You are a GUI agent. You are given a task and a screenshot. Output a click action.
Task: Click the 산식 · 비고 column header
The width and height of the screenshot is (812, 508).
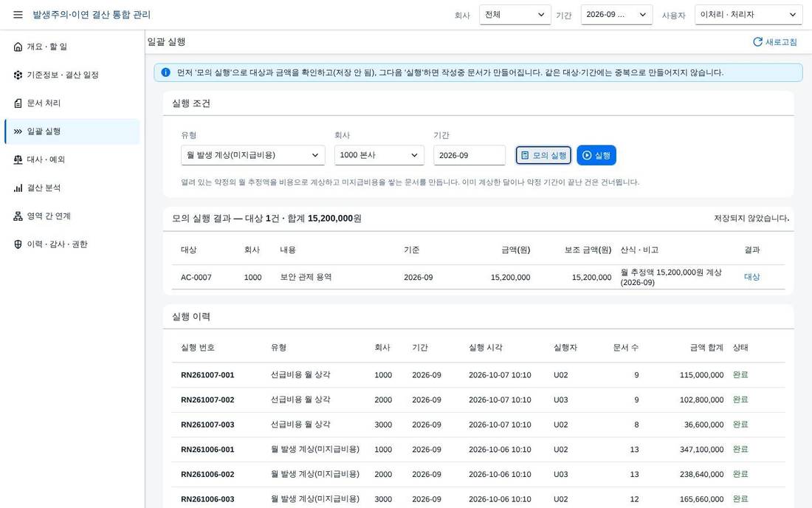639,250
